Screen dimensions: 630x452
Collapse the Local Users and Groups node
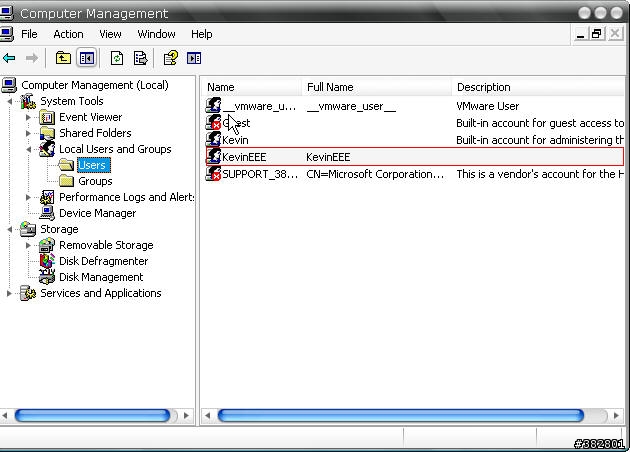(29, 149)
